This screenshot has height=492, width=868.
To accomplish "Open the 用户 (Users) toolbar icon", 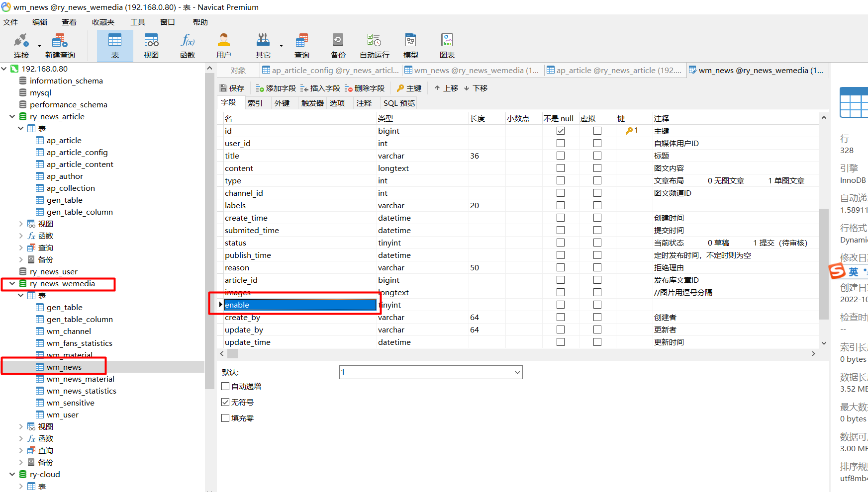I will point(223,45).
